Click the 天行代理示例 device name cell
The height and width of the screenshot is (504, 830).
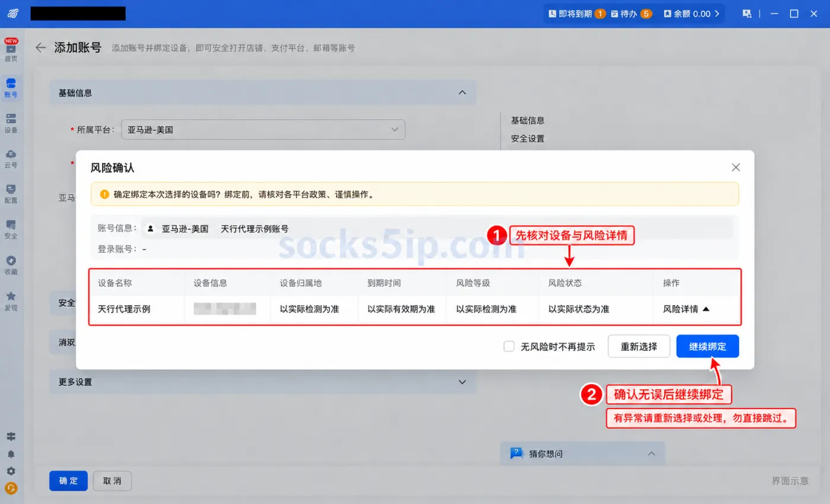tap(124, 309)
